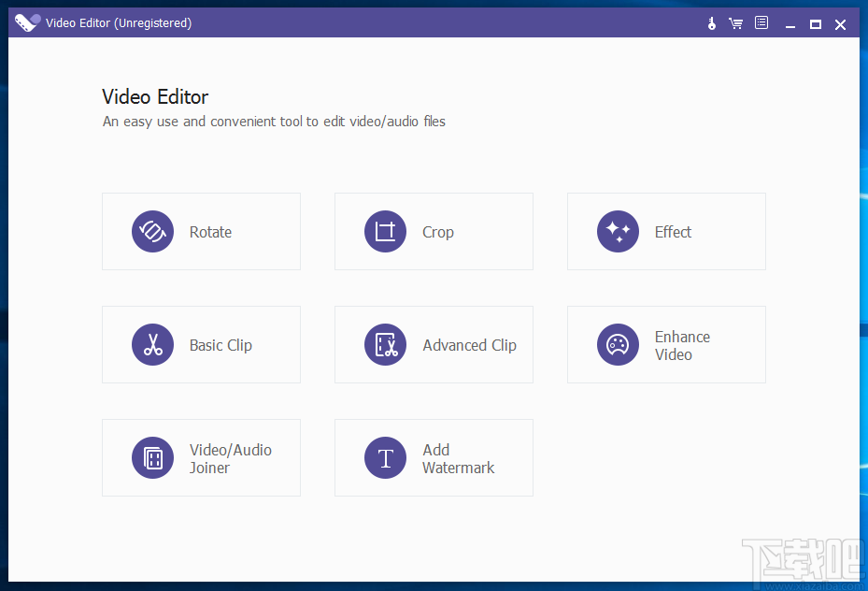Screen dimensions: 868x591
Task: Minimize the Video Editor window
Action: (x=790, y=24)
